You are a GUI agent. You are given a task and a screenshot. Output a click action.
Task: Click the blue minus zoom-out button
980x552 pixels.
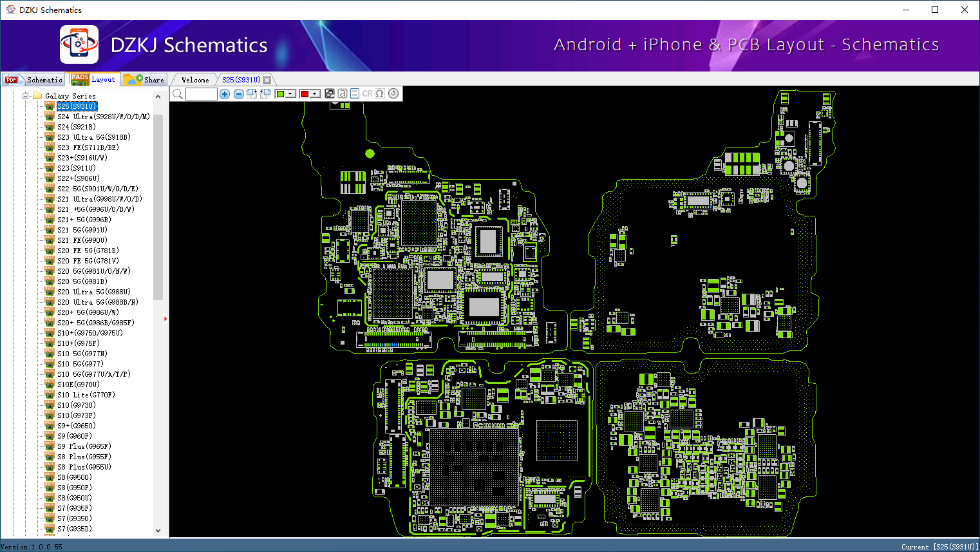[x=239, y=94]
